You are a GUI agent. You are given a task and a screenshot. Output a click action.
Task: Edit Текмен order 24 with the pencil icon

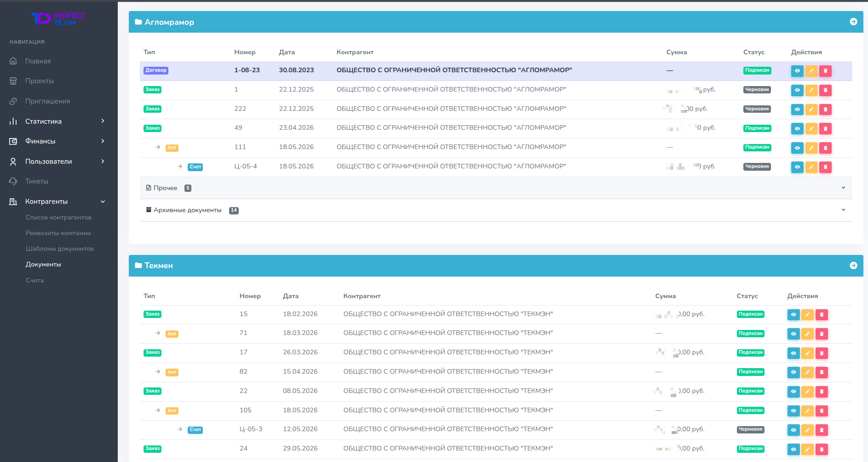807,450
